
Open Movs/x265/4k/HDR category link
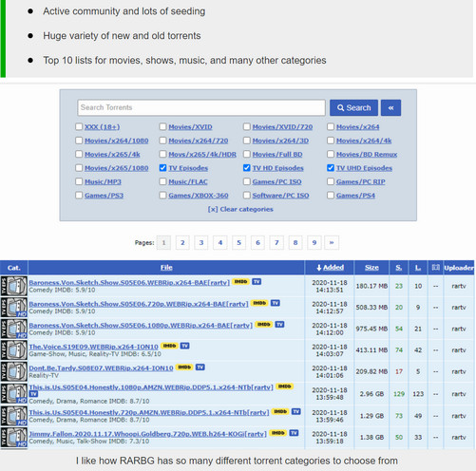pos(202,155)
